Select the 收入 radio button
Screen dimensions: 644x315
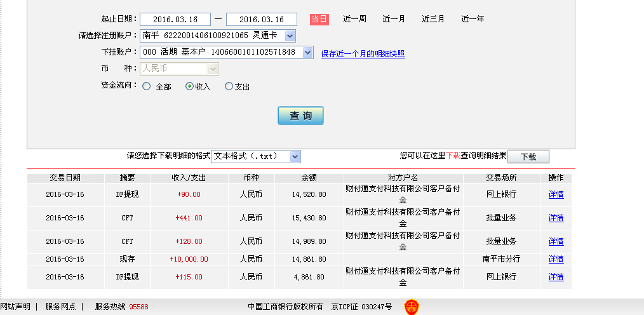[189, 86]
